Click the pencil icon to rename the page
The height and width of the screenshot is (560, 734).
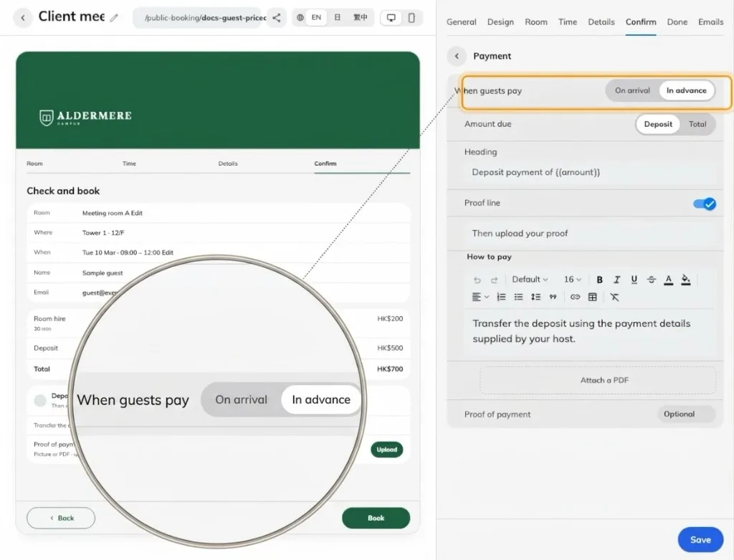point(114,18)
